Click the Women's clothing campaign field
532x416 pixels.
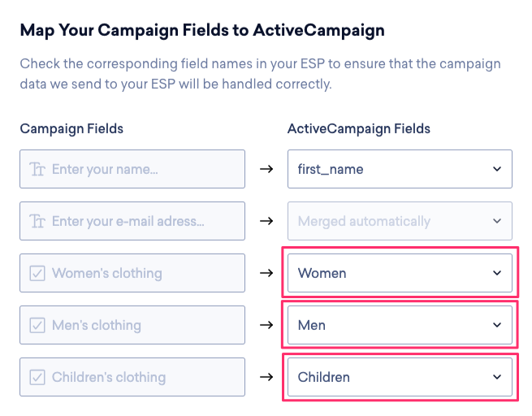[142, 273]
